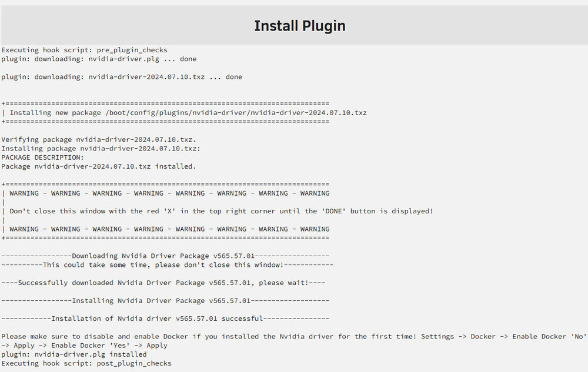The height and width of the screenshot is (372, 588).
Task: Click the Installing package nvidia-driver line
Action: [101, 148]
